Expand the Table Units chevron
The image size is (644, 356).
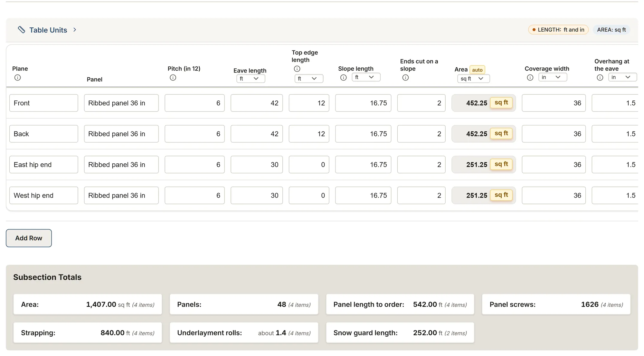click(75, 30)
